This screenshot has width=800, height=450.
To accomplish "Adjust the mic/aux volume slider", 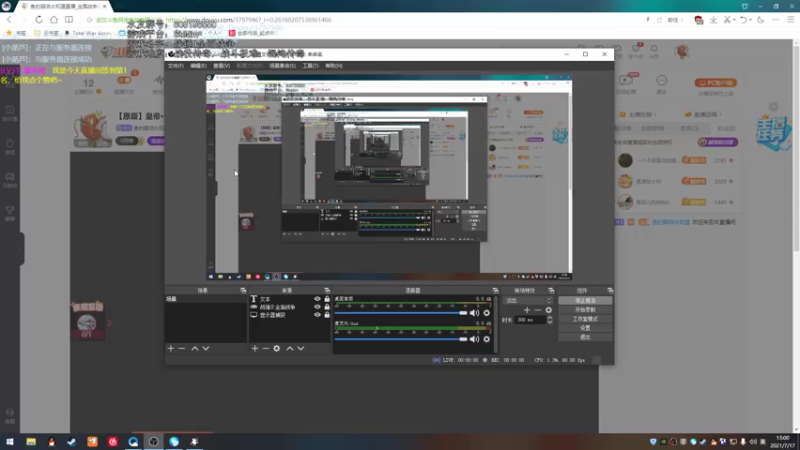I will click(x=401, y=339).
